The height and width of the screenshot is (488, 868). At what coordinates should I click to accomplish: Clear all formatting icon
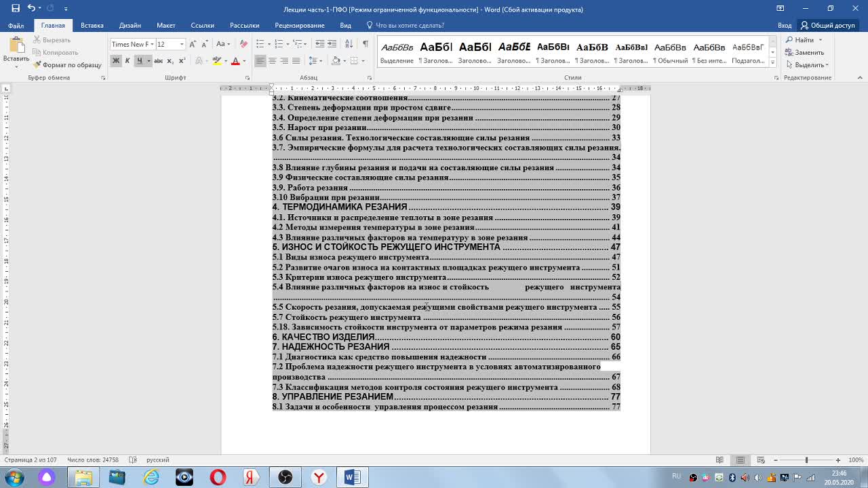click(x=244, y=44)
